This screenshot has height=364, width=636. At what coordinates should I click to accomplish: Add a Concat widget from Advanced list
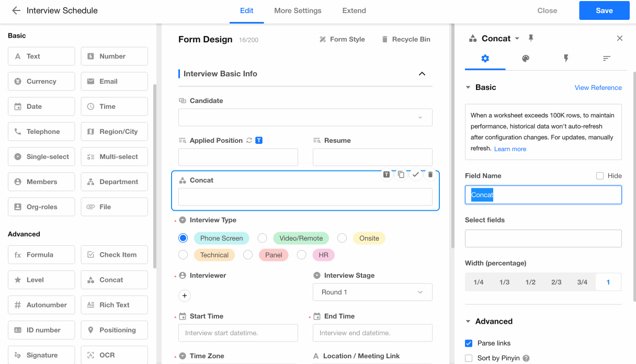(115, 280)
